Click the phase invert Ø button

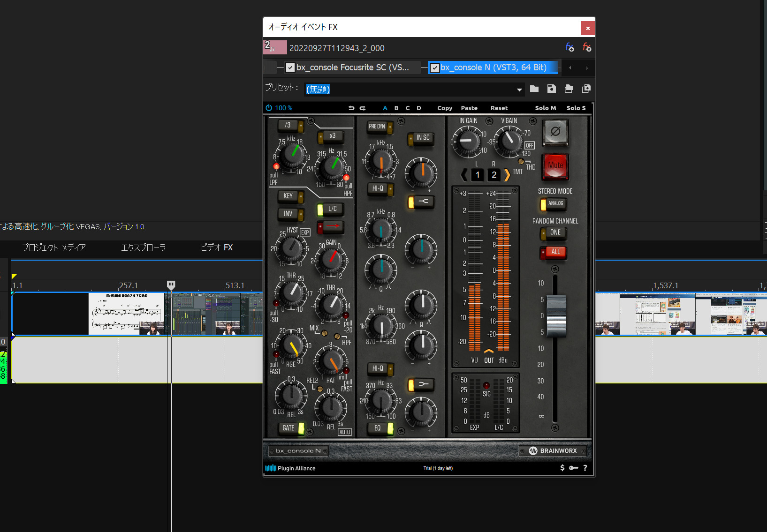(555, 132)
